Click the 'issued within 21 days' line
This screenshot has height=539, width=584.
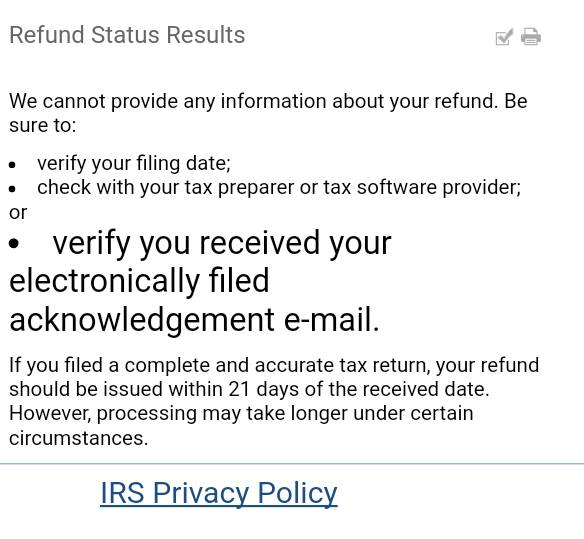point(249,390)
